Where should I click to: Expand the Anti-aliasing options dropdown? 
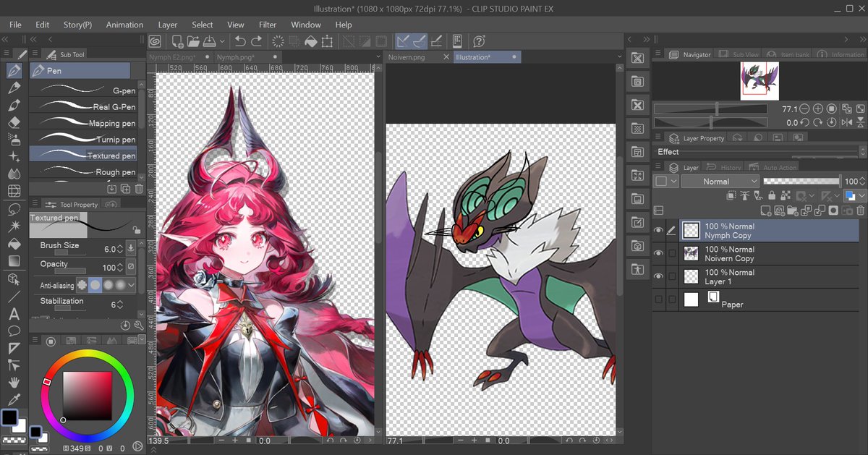tap(131, 285)
